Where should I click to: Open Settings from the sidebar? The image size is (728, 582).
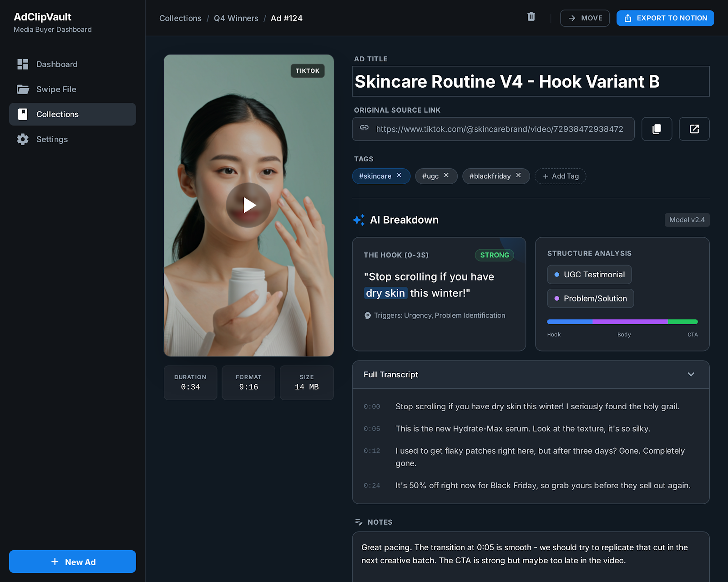[23, 139]
